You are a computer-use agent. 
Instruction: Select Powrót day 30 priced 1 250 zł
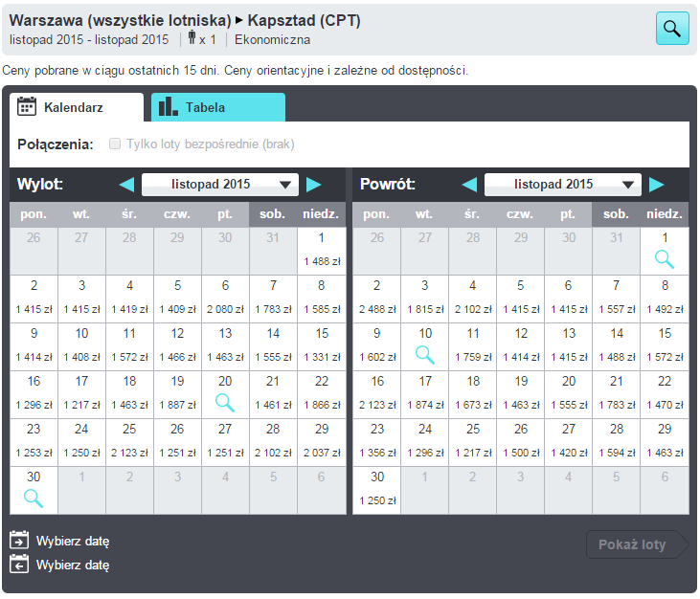coord(376,490)
